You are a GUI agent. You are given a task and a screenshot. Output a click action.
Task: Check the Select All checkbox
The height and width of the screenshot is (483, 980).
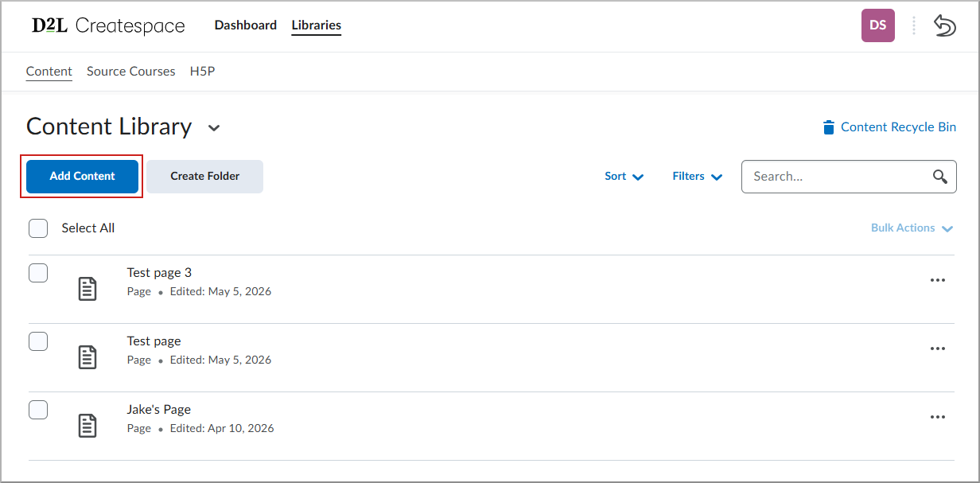click(38, 228)
